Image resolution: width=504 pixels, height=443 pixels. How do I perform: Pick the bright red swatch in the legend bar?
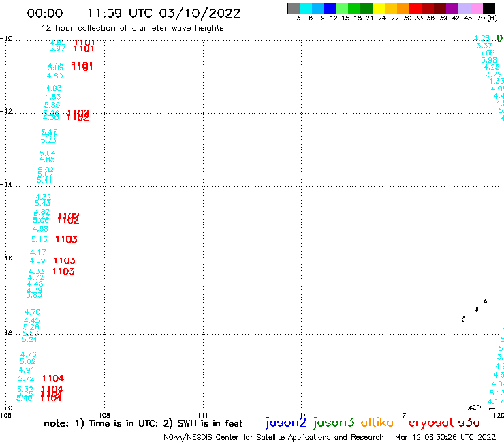[415, 8]
